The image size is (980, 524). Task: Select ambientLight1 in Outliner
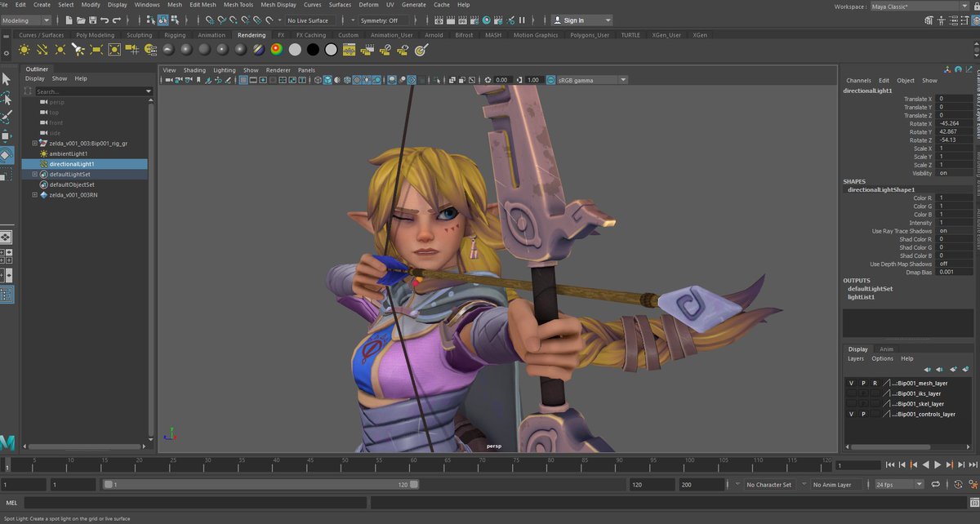(68, 153)
